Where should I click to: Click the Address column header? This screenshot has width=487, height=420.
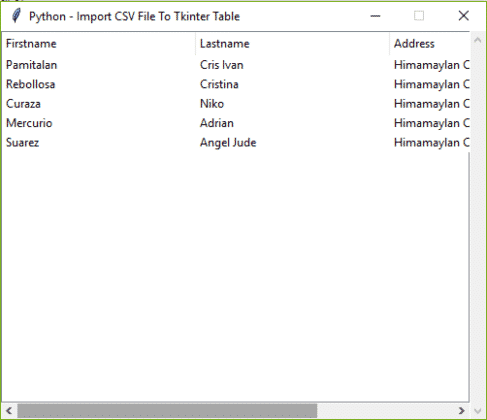[x=430, y=44]
